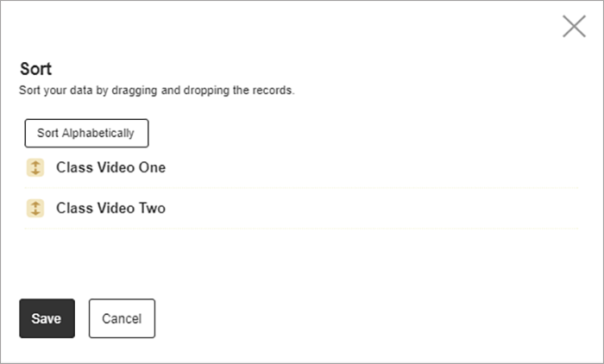This screenshot has height=364, width=604.
Task: Click the tan move icon left of Class Video Two
Action: pyautogui.click(x=35, y=209)
